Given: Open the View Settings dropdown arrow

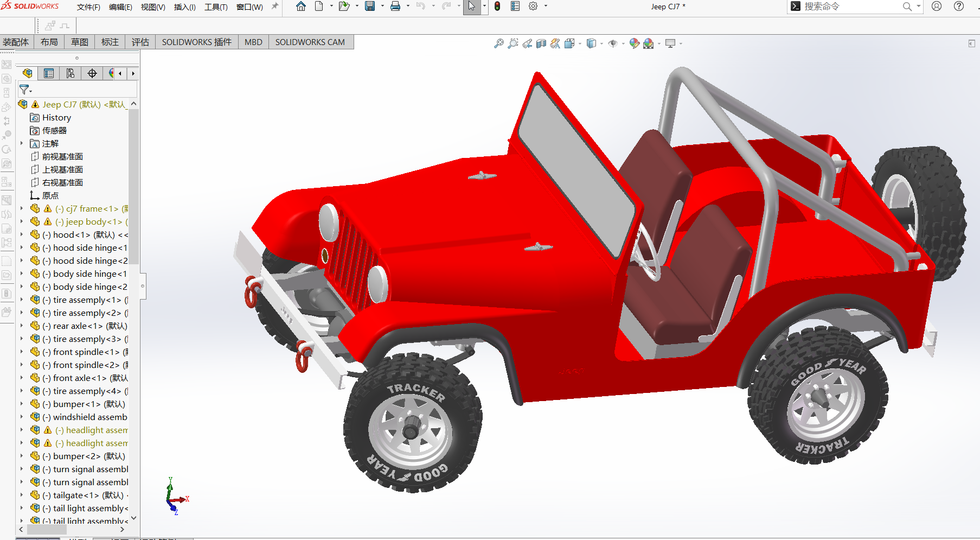Looking at the screenshot, I should [x=681, y=43].
